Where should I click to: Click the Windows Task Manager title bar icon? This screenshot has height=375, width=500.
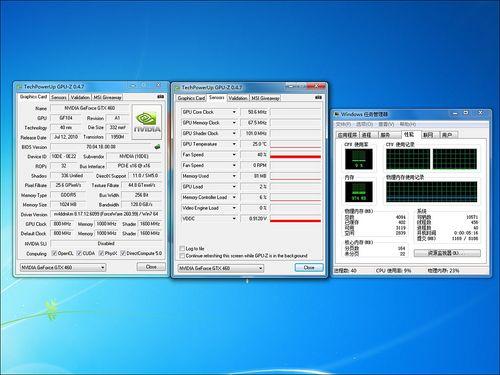click(337, 114)
